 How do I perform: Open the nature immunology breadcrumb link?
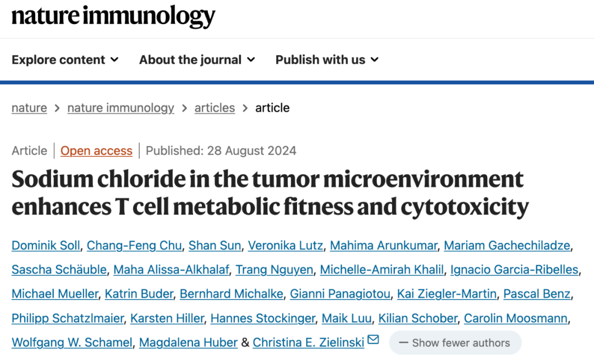pos(121,108)
